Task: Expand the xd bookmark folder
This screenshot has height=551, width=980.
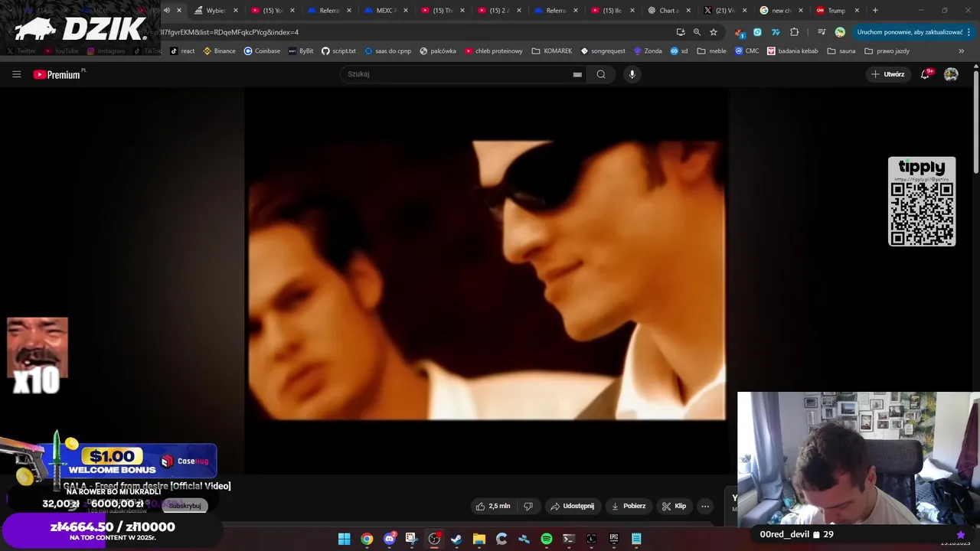Action: (679, 51)
